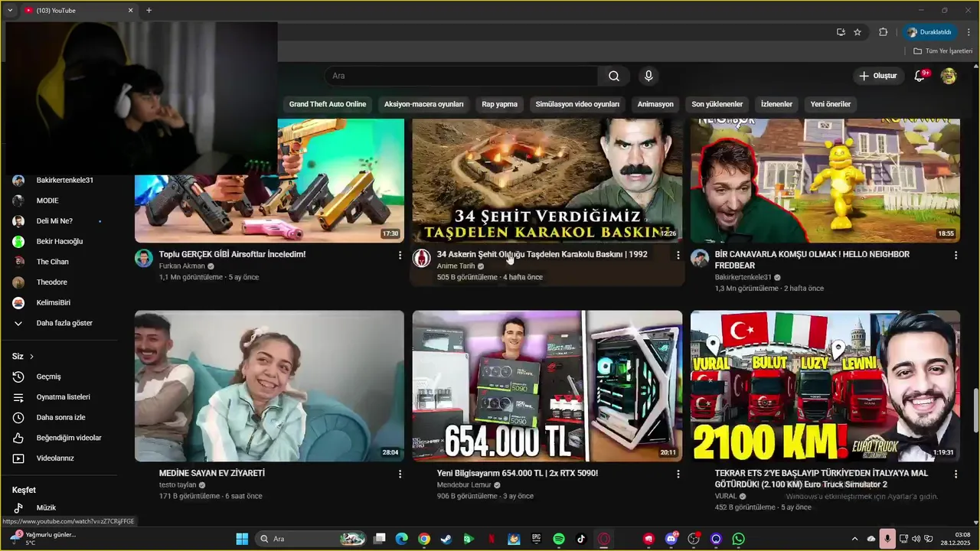
Task: Open TikTok from the taskbar
Action: click(581, 539)
